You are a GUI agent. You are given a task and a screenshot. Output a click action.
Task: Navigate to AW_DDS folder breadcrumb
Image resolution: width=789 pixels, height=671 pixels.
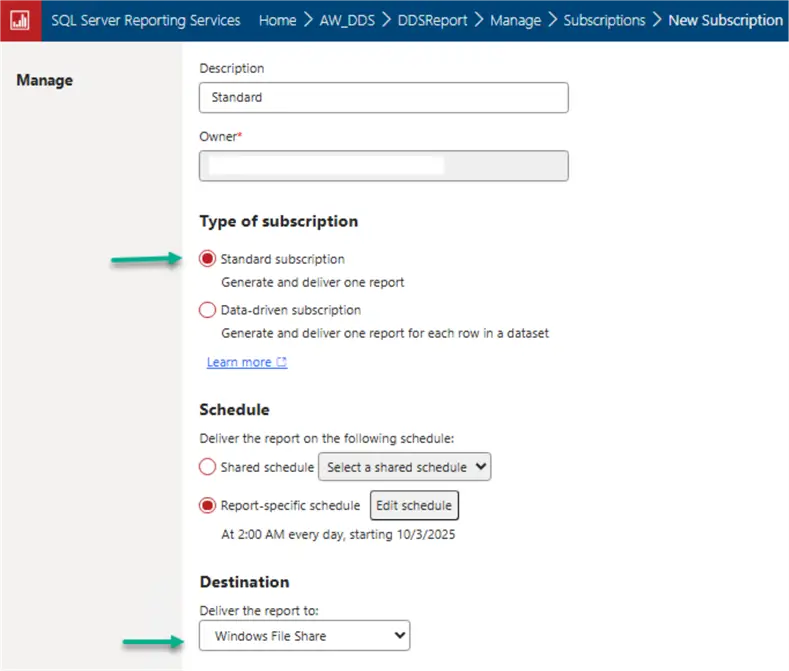point(350,20)
